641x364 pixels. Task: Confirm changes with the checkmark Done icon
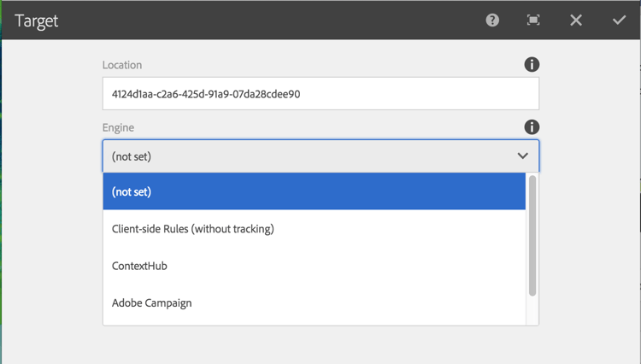click(x=619, y=21)
